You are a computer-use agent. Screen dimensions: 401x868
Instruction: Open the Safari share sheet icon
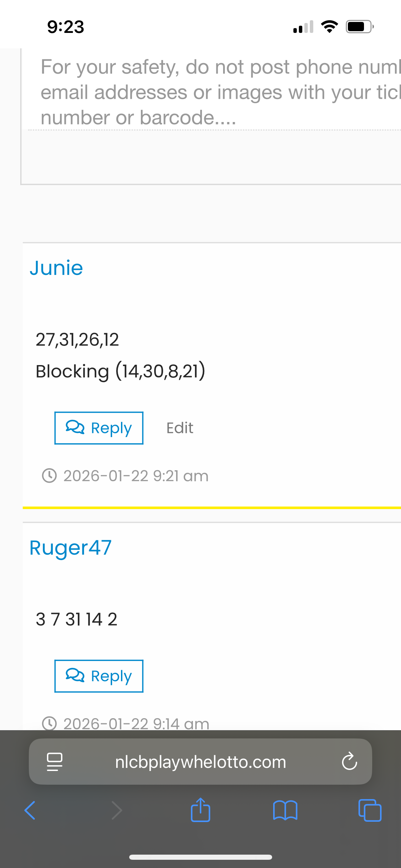tap(200, 810)
